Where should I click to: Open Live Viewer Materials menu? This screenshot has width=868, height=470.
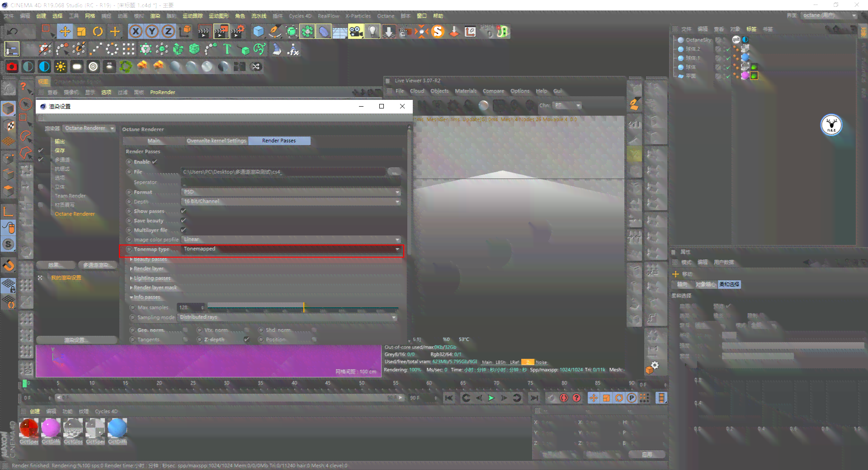coord(466,91)
